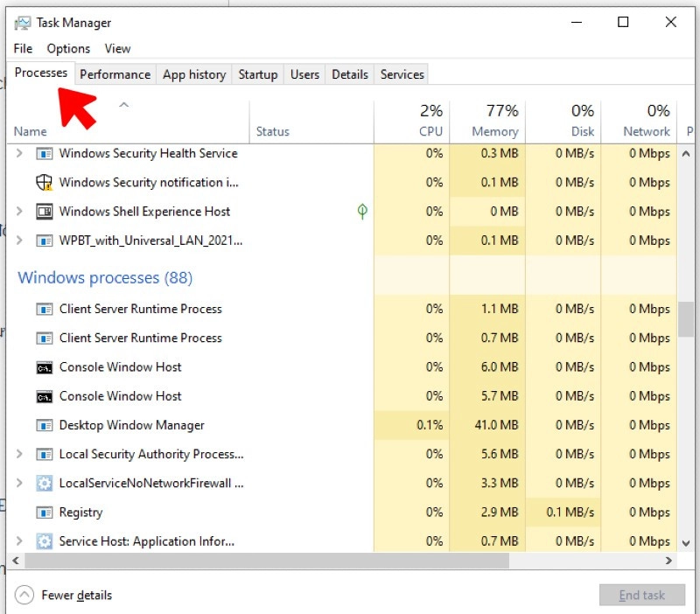Click the "0.1 MB/s" disk value

[570, 512]
